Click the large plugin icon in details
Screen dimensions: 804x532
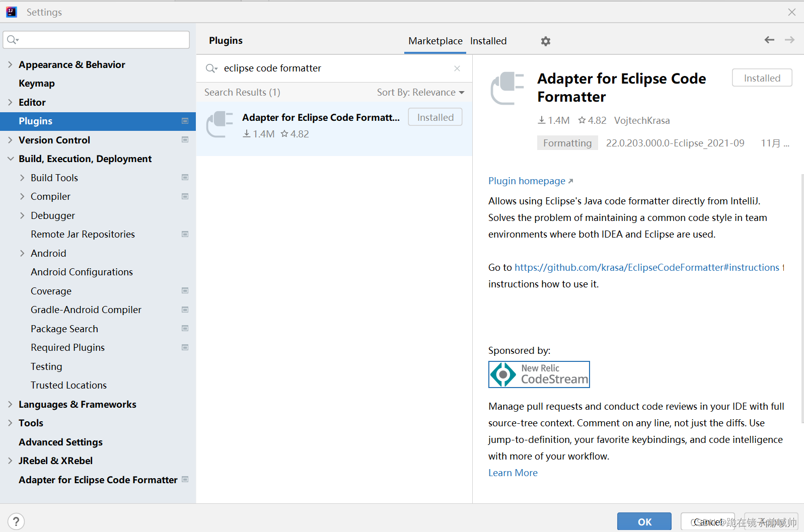(x=507, y=88)
